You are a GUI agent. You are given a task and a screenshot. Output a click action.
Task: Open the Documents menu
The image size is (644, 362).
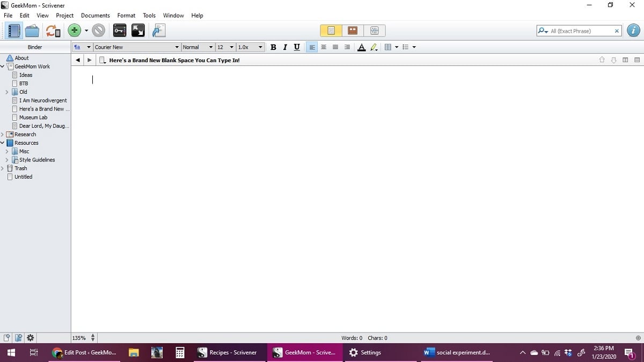point(95,15)
